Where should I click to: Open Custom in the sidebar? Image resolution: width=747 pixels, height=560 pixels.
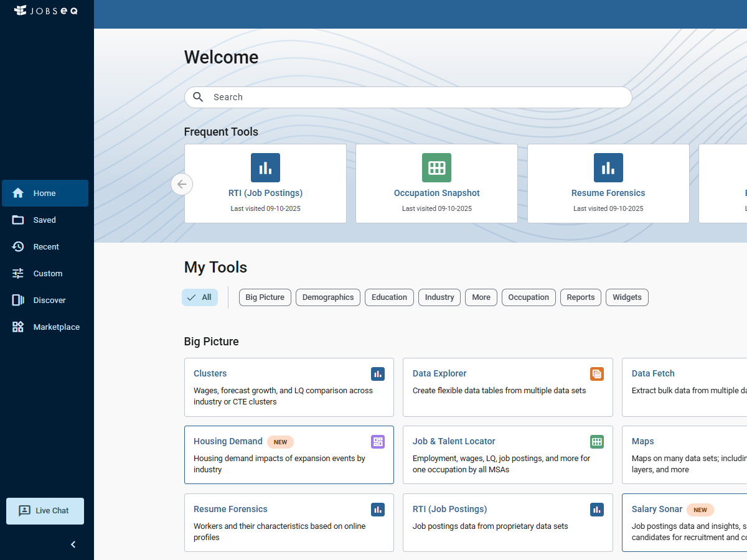pyautogui.click(x=45, y=273)
